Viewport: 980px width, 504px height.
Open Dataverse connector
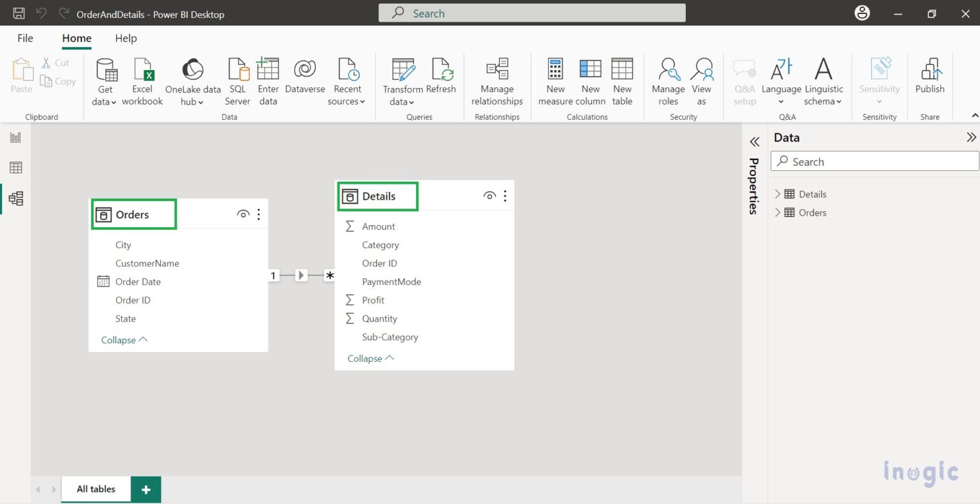tap(304, 81)
